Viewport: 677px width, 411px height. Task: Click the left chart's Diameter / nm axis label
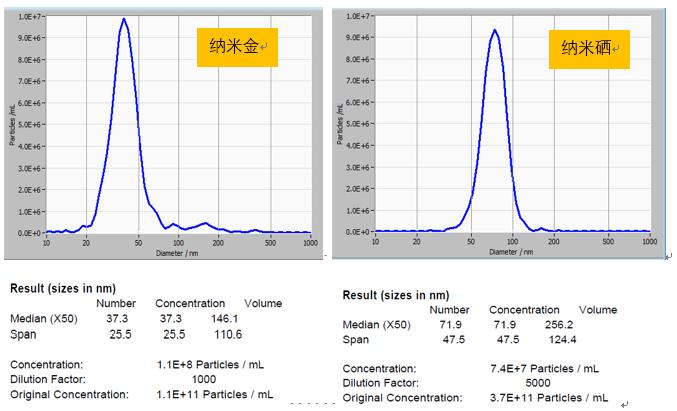click(177, 254)
